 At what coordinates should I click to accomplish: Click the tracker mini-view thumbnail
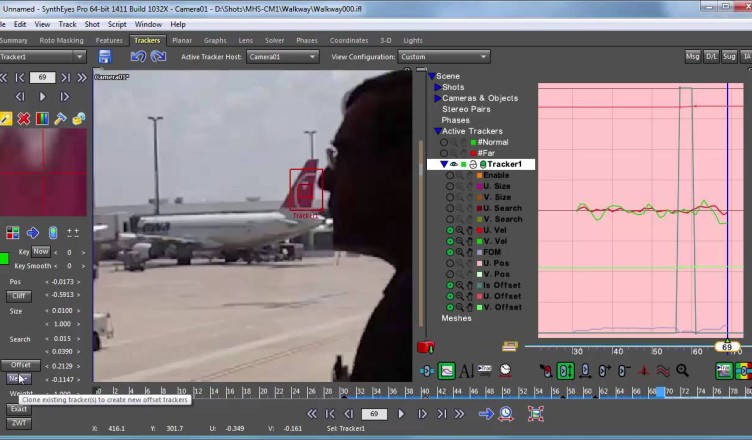tap(43, 172)
